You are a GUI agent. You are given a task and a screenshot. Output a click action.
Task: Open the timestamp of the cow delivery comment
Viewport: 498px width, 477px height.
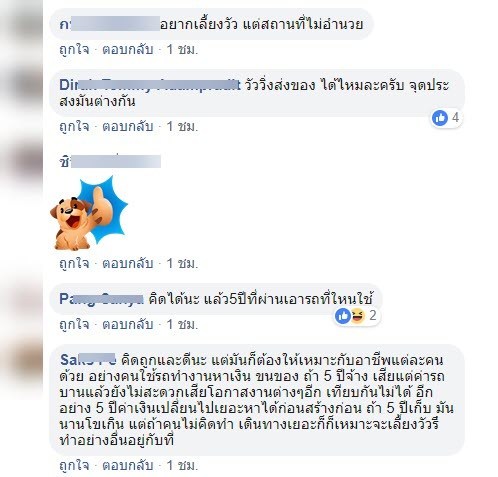[182, 126]
